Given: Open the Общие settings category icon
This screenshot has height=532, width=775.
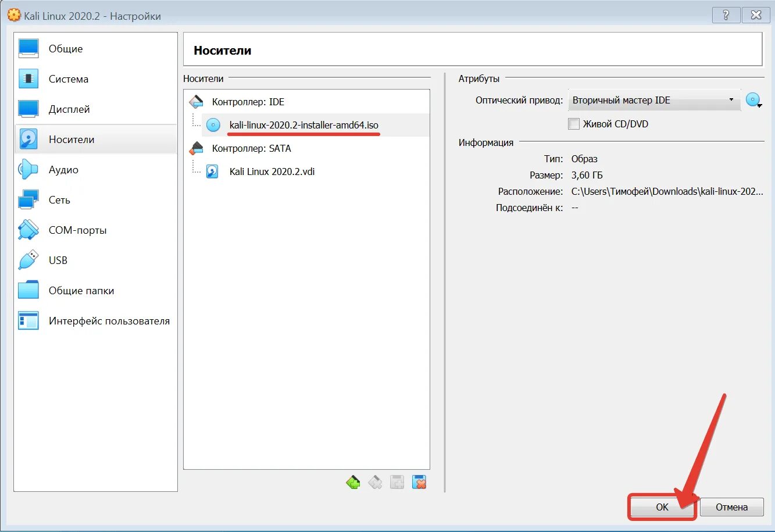Looking at the screenshot, I should 28,49.
